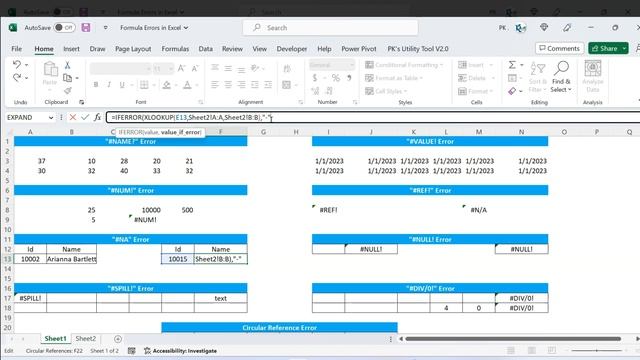Click the Accounting Number Format dollar icon
640x360 pixels.
coord(315,78)
